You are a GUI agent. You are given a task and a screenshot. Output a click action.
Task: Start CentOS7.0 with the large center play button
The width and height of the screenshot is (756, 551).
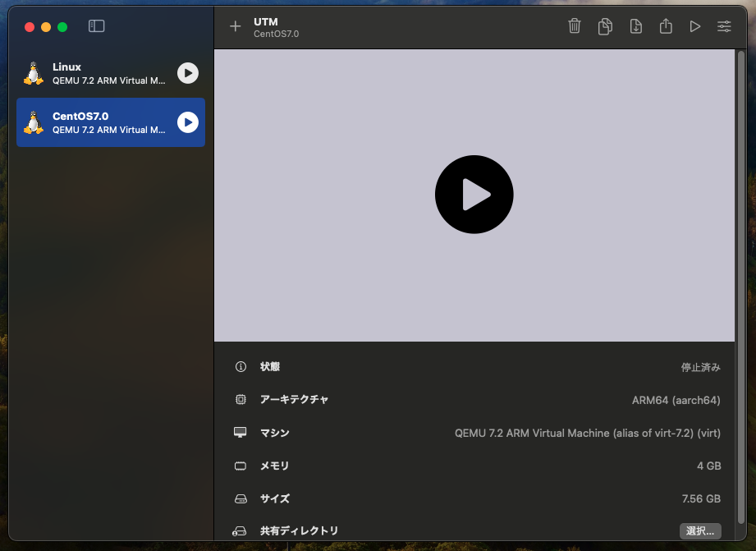474,195
